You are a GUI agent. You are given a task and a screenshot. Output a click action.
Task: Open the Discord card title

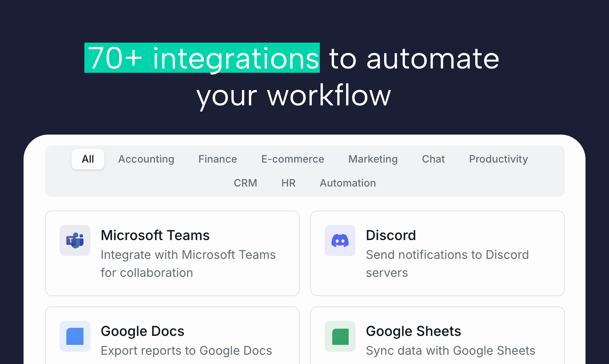click(x=391, y=236)
